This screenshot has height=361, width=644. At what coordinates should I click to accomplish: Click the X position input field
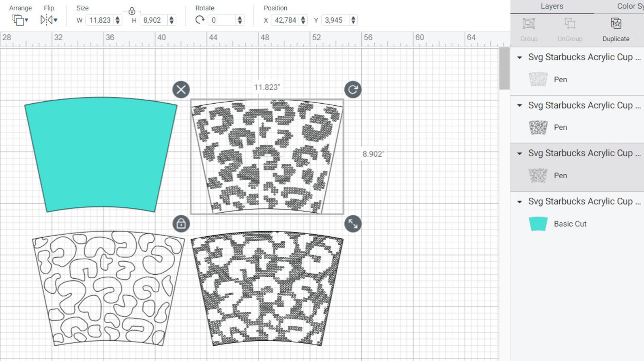point(285,20)
